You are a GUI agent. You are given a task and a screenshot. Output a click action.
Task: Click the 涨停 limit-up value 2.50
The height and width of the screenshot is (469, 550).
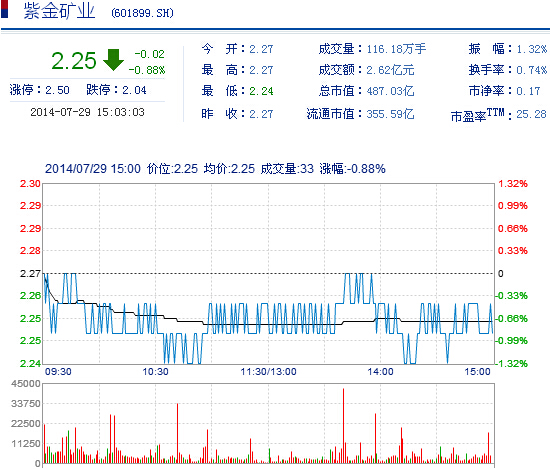click(58, 90)
